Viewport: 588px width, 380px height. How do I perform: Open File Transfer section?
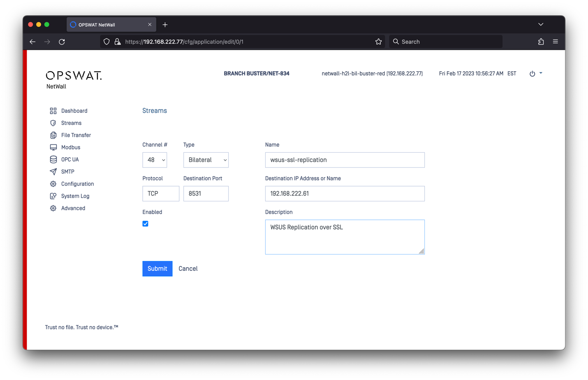tap(76, 135)
